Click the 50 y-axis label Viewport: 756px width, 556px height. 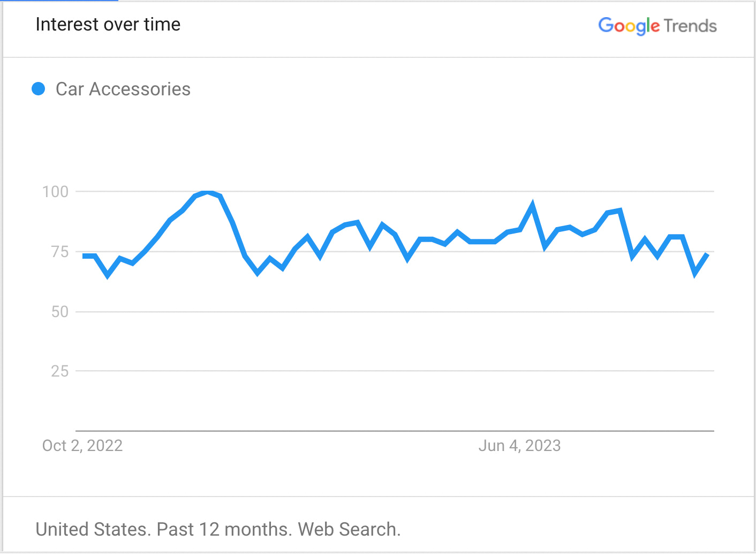tap(60, 312)
